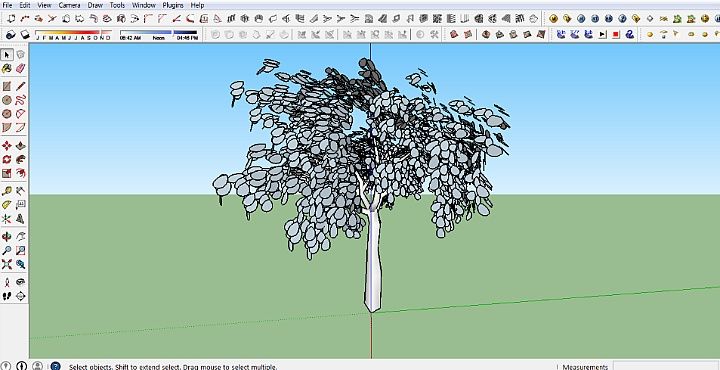Adjust the shadow time-of-day slider

[x=158, y=35]
